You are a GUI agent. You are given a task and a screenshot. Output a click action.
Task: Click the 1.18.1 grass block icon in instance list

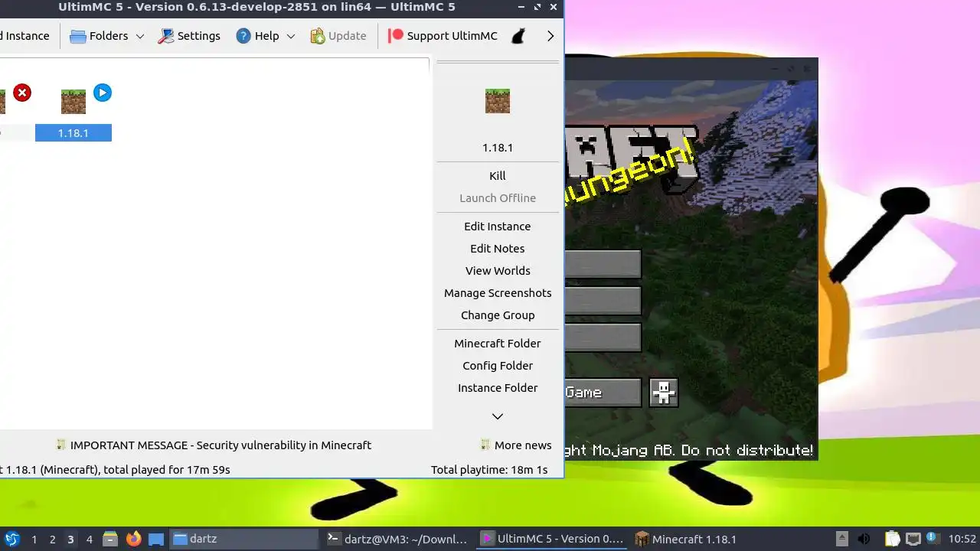click(73, 101)
